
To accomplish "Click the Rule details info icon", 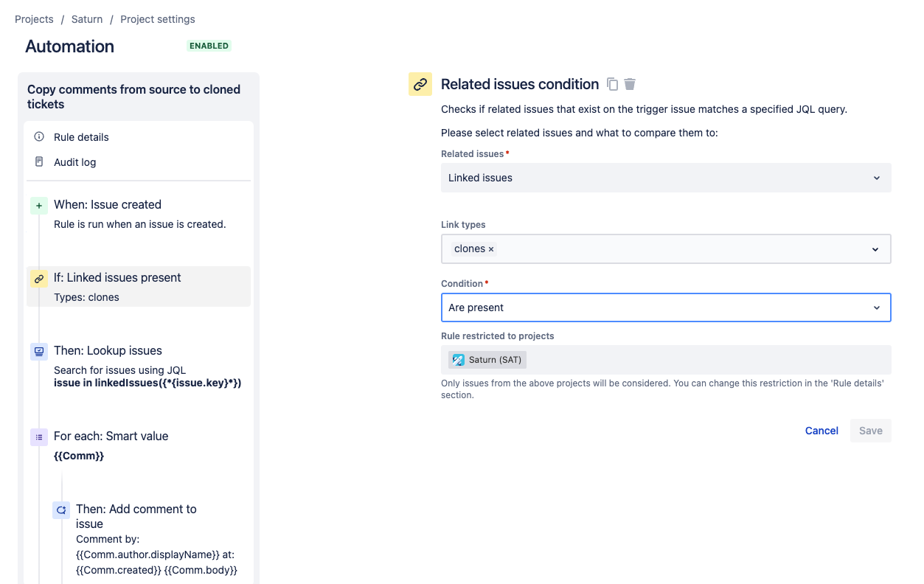I will pos(39,136).
